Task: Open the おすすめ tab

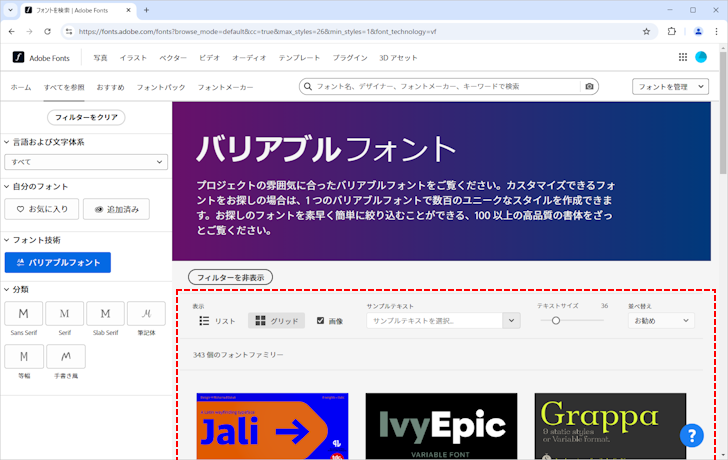Action: point(110,87)
